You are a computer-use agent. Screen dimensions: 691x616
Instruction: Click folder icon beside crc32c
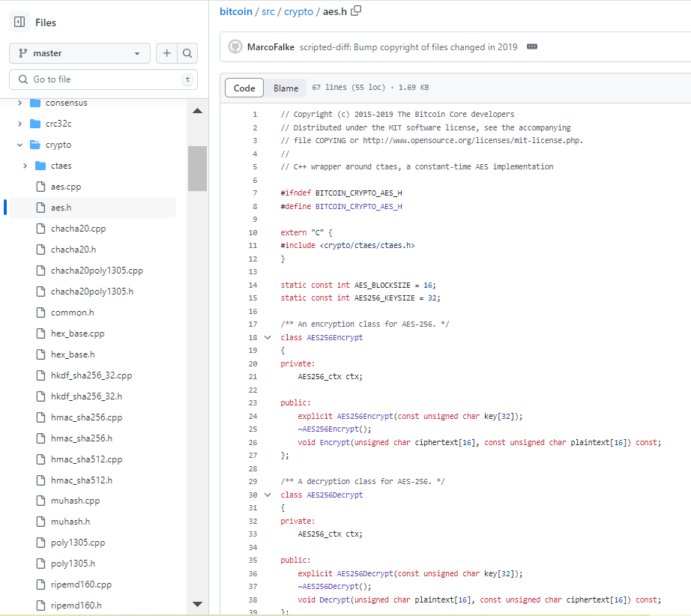[35, 124]
